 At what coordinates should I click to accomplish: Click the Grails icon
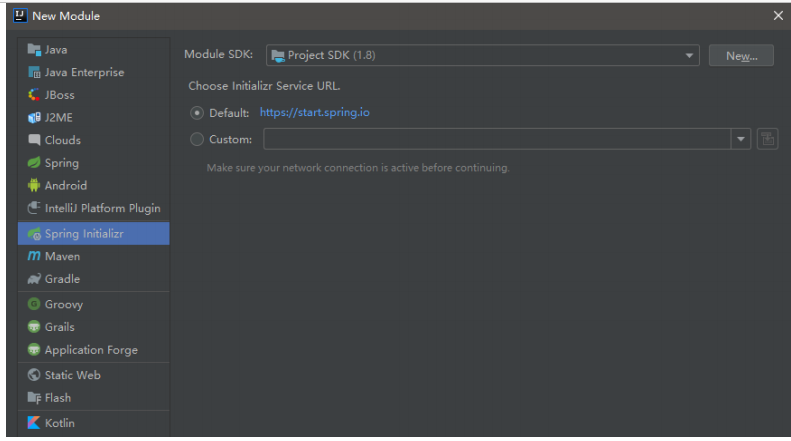[x=34, y=326]
